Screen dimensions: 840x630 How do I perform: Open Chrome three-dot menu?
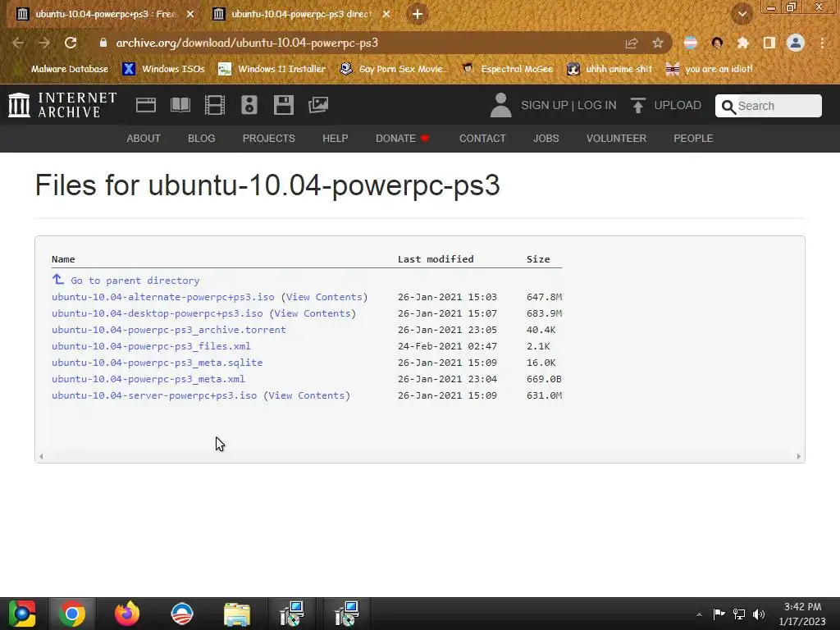(822, 43)
